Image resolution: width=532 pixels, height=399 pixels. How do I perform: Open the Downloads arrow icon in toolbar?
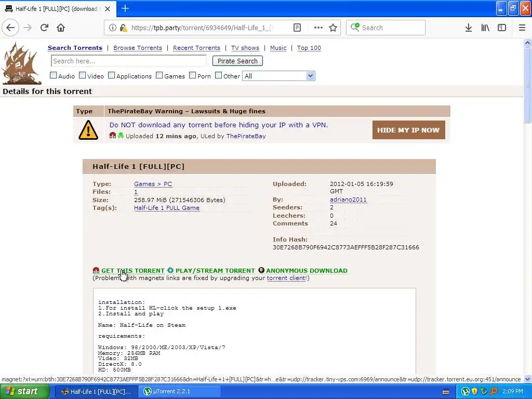tap(469, 28)
